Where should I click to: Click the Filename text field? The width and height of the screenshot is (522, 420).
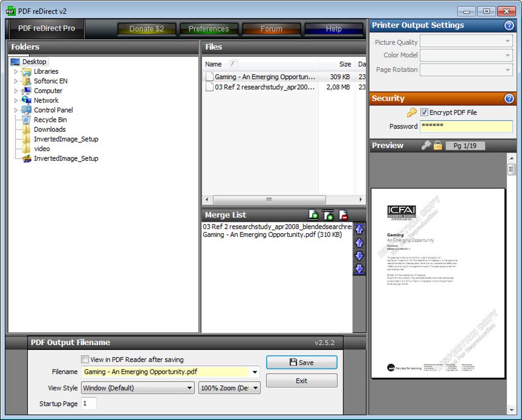coord(165,372)
